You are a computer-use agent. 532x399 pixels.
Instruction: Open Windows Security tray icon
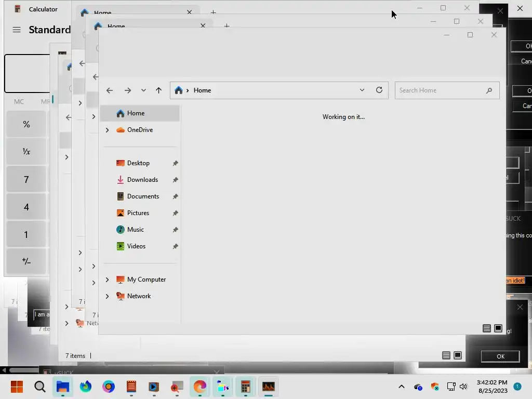435,387
